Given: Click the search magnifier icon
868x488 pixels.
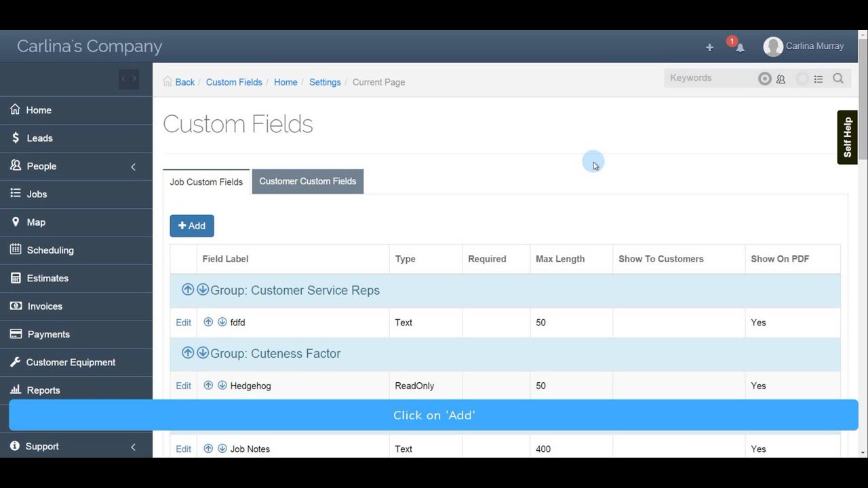Looking at the screenshot, I should 838,78.
